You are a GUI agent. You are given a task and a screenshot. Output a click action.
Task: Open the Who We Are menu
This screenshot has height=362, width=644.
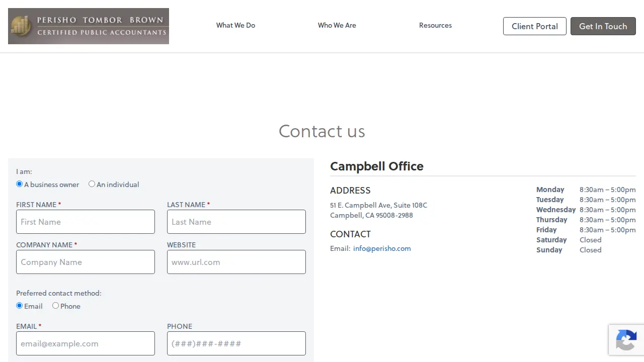click(337, 25)
